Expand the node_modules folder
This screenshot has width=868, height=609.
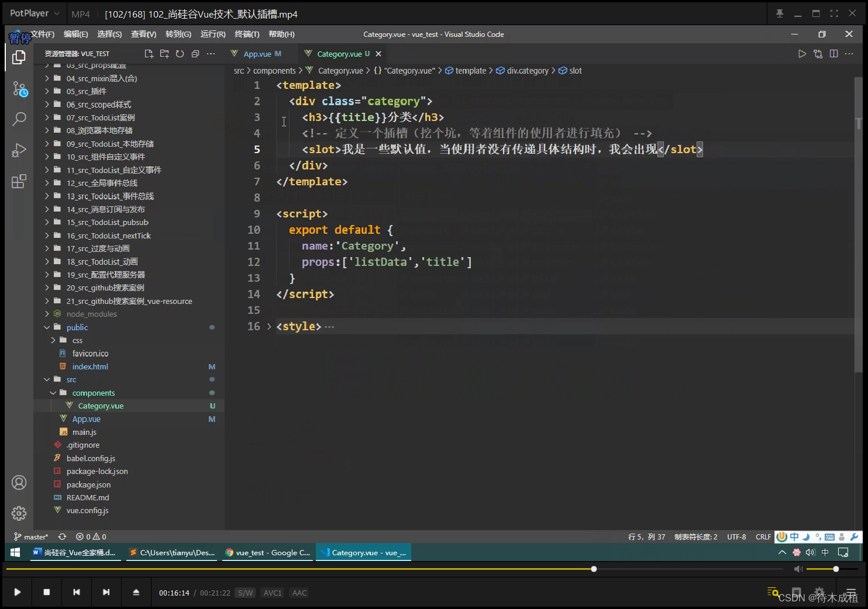[47, 314]
